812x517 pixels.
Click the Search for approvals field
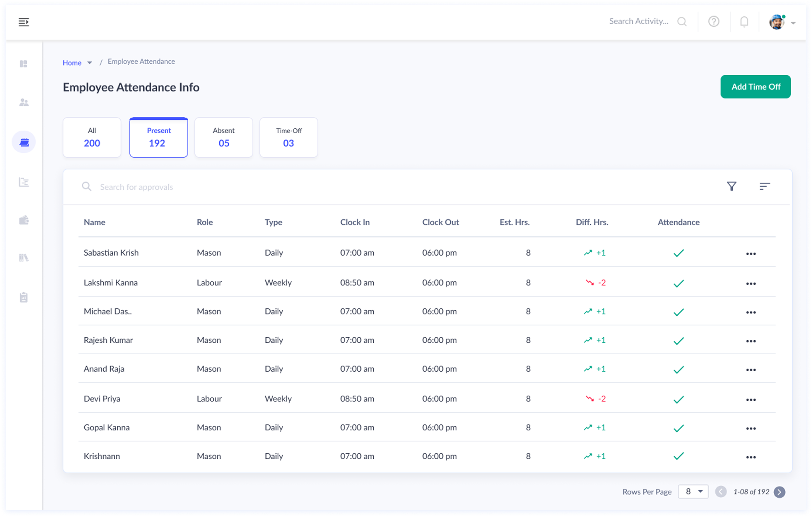136,187
